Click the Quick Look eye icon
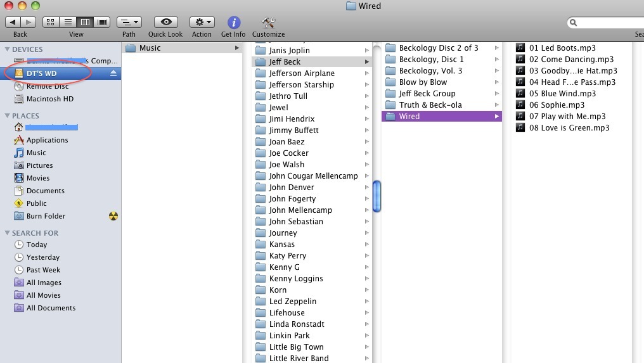 [166, 22]
